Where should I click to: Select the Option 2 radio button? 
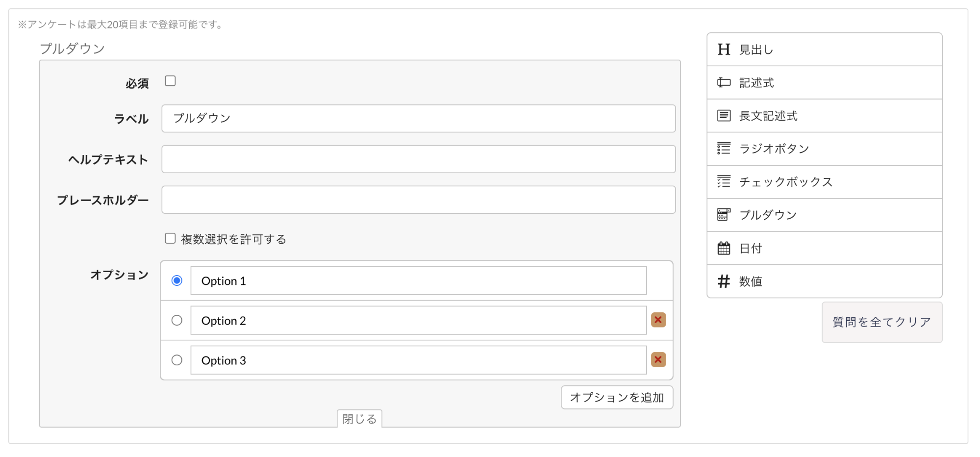[x=177, y=320]
